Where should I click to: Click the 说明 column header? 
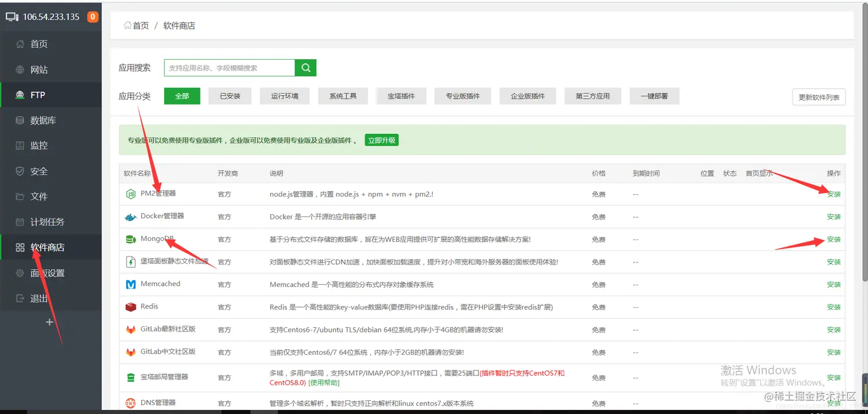277,173
